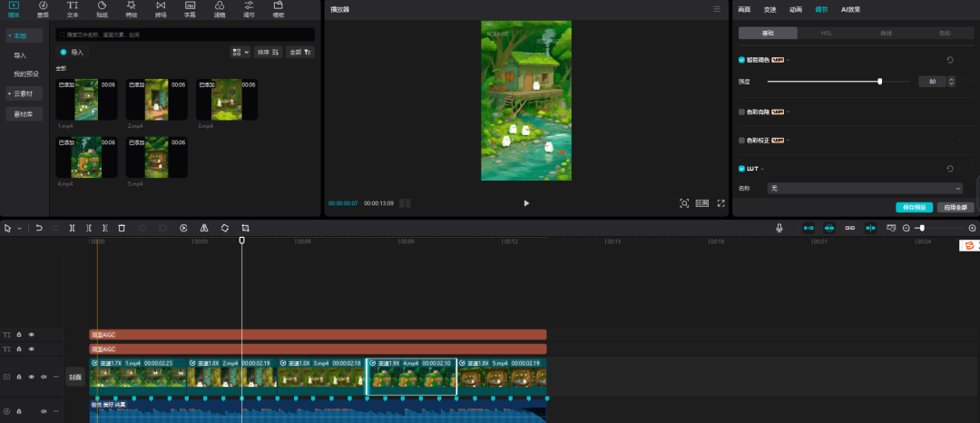Click the timeline zoom-in plus icon
Viewport: 980px width, 423px height.
click(972, 228)
